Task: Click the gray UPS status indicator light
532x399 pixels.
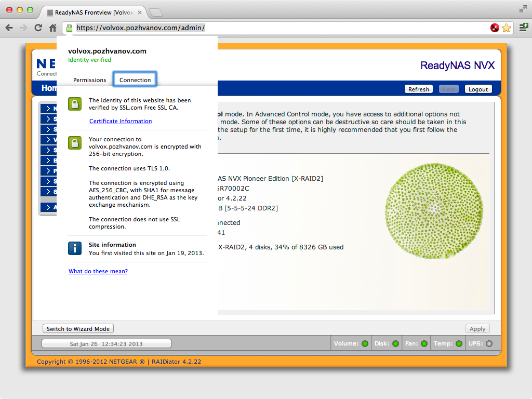Action: tap(489, 344)
